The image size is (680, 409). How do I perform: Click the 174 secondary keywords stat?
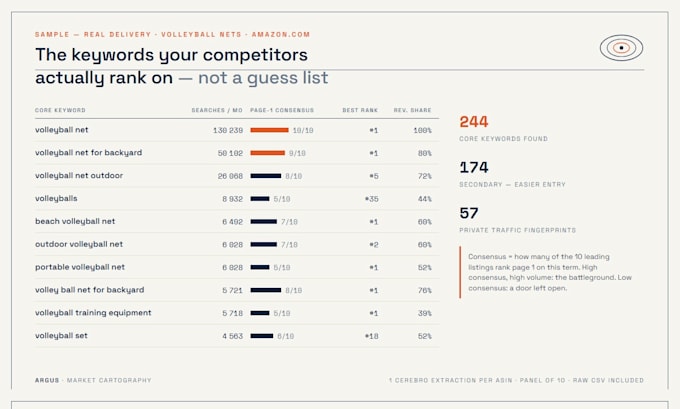[x=474, y=167]
